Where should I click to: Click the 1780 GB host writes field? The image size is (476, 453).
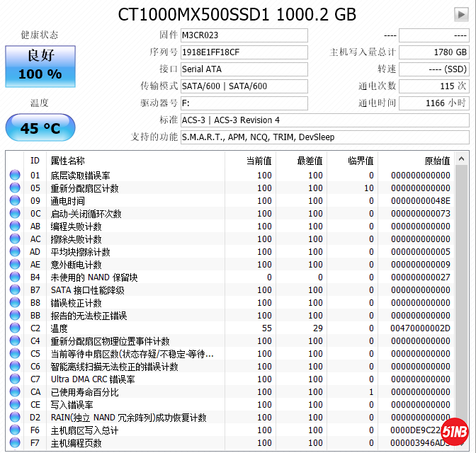click(433, 52)
